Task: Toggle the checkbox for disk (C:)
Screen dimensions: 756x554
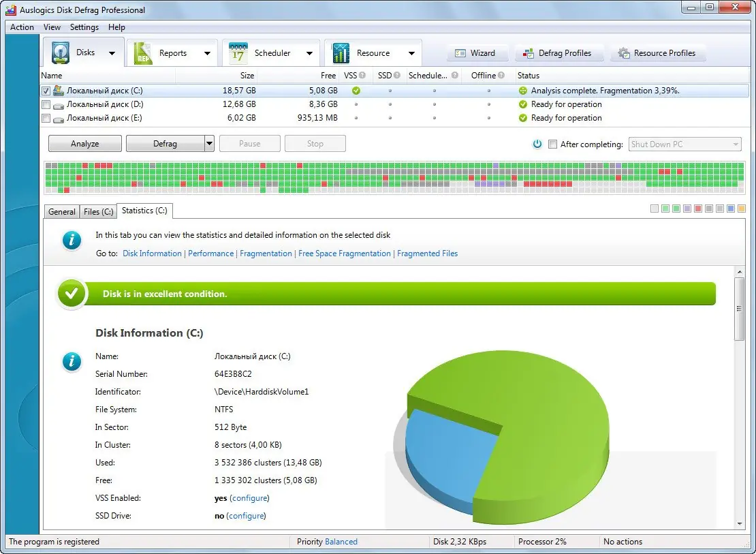Action: (46, 91)
